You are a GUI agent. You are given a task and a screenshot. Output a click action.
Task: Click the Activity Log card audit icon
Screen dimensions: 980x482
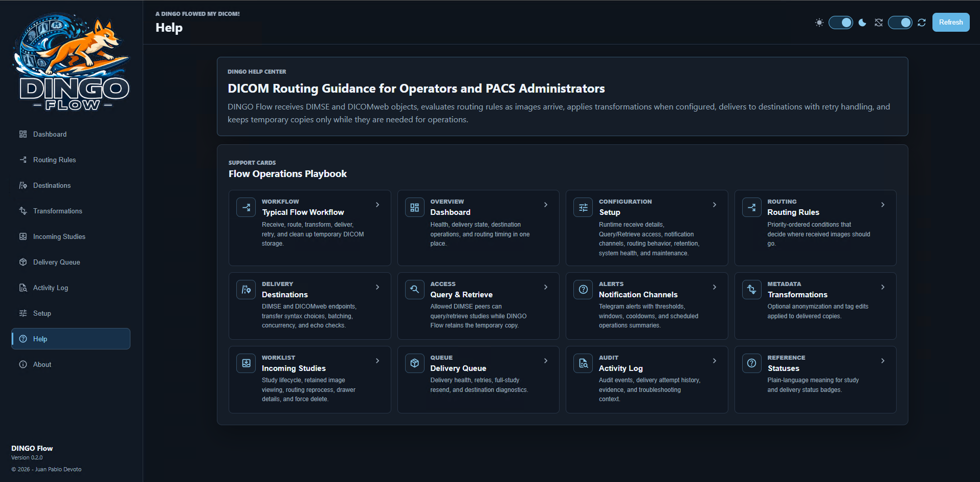coord(583,363)
